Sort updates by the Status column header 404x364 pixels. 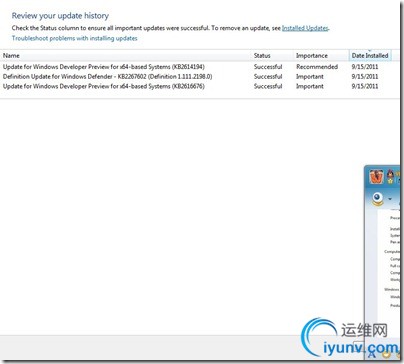pyautogui.click(x=262, y=56)
